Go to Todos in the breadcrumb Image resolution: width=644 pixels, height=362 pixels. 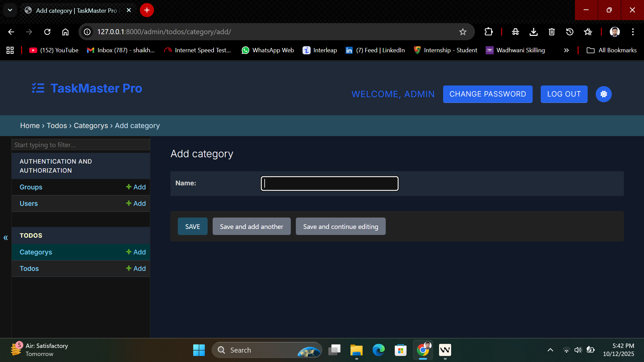tap(57, 126)
